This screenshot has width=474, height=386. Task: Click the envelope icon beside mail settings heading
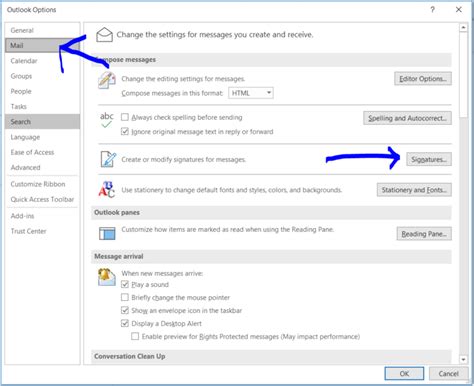[104, 35]
